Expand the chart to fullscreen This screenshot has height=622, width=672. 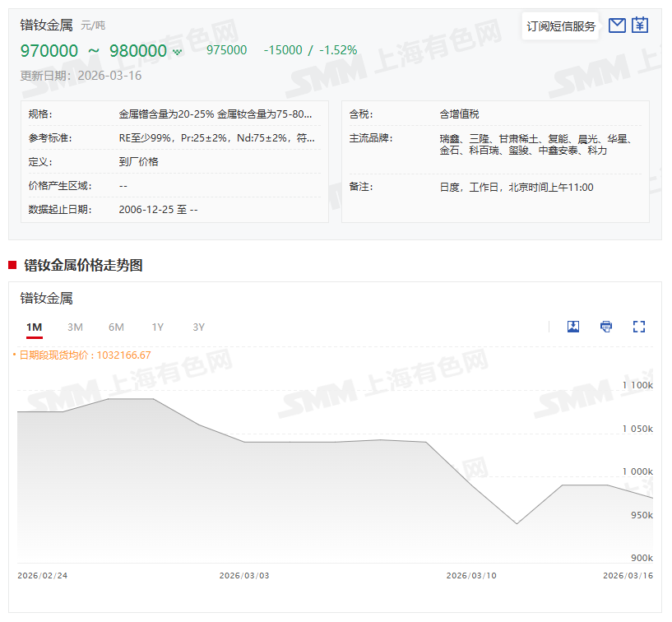click(639, 327)
